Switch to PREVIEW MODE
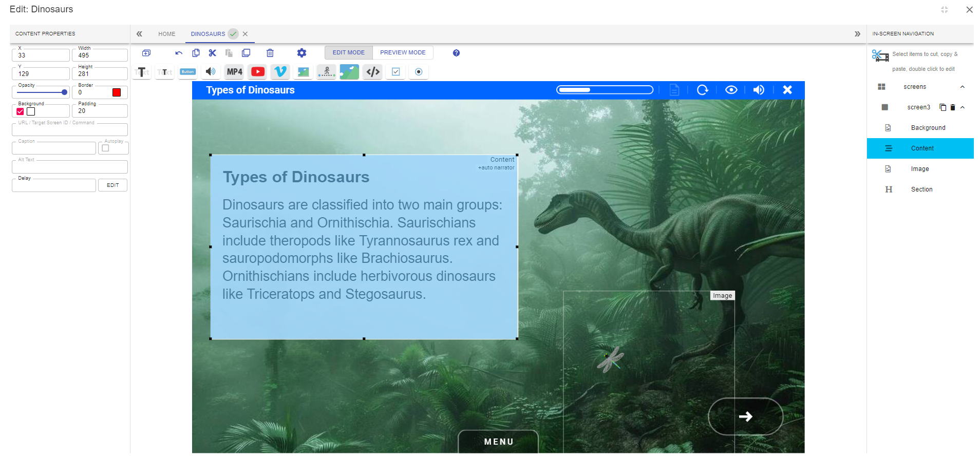Screen dimensions: 980x458 403,52
